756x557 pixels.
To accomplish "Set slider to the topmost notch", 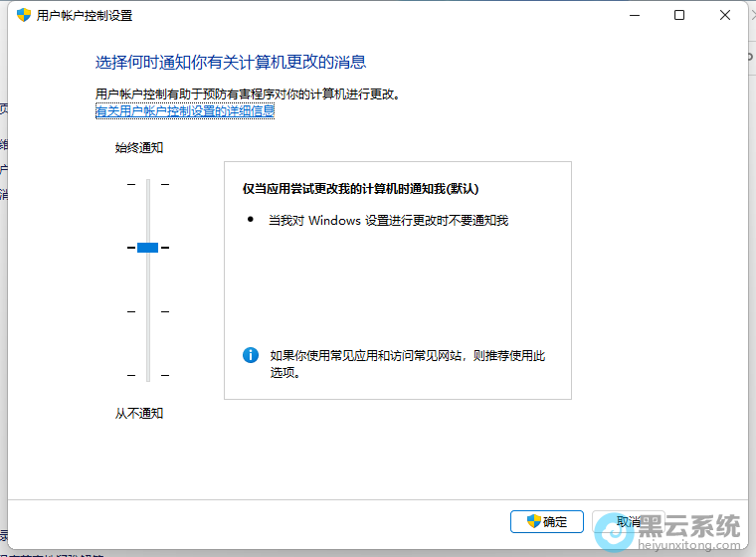I will pyautogui.click(x=148, y=184).
